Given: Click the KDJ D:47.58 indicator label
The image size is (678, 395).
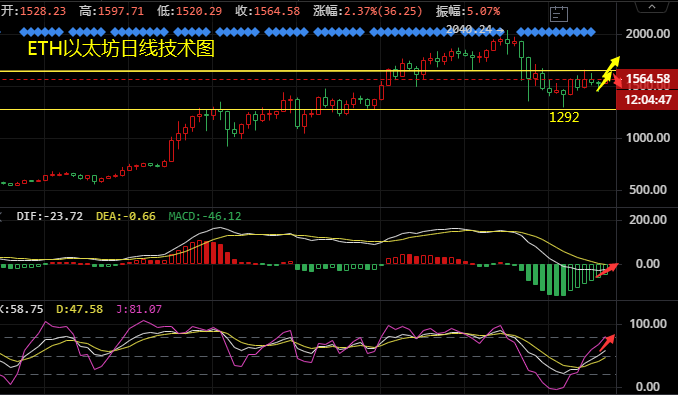Looking at the screenshot, I should (x=80, y=309).
